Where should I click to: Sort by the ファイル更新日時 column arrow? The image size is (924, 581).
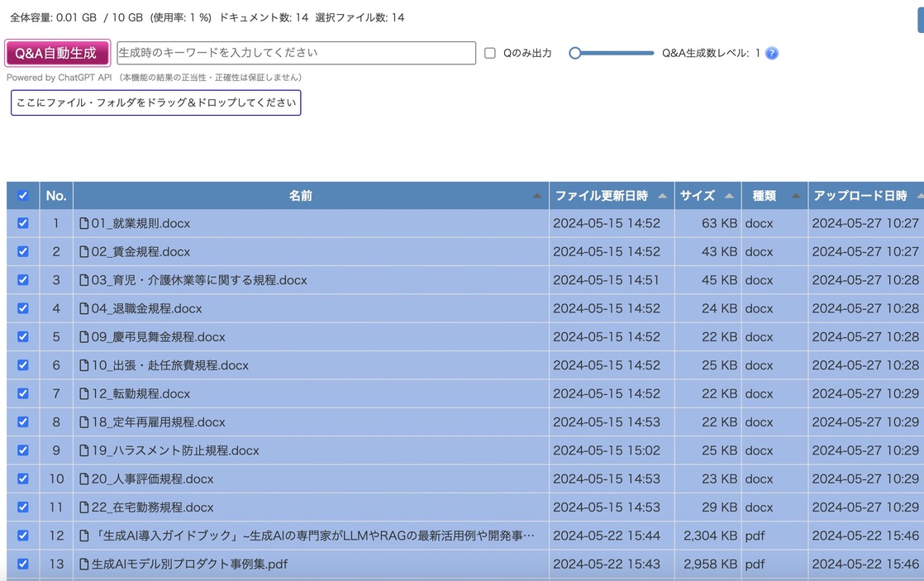click(x=663, y=195)
